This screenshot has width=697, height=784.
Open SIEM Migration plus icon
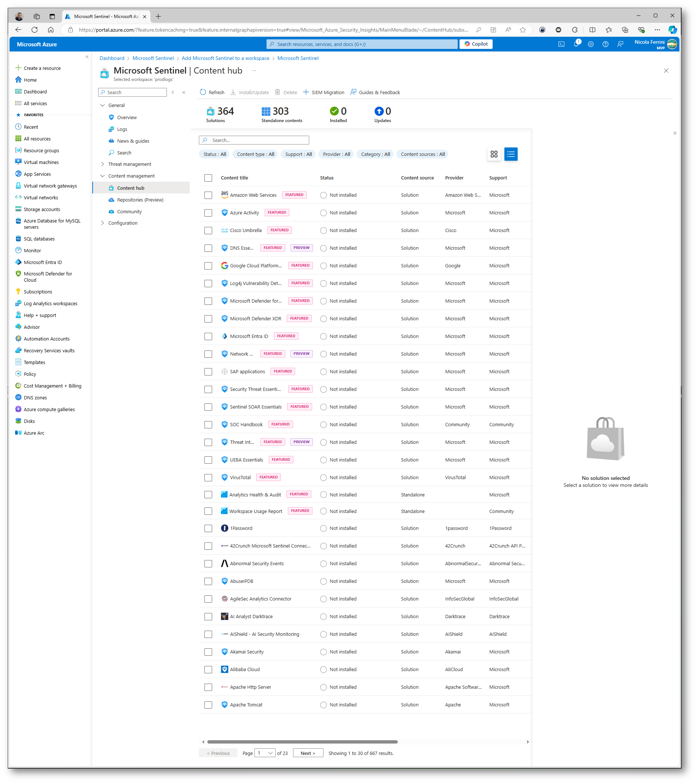306,92
